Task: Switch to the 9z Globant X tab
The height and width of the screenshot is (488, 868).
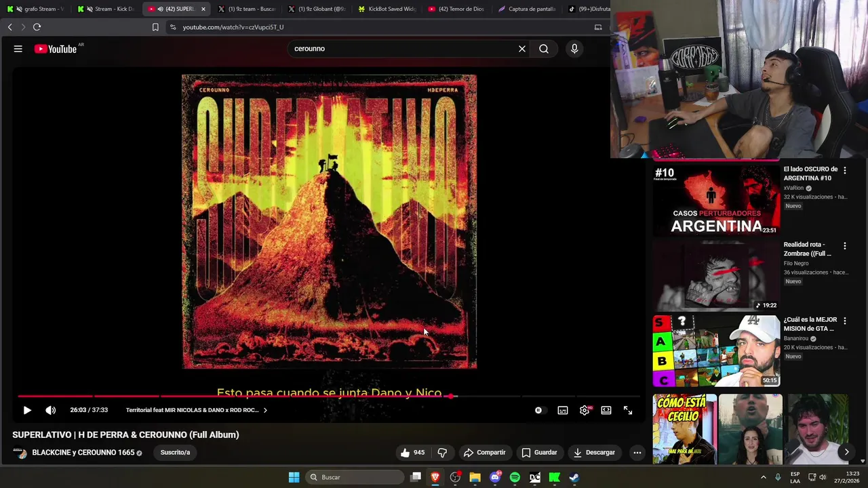Action: 316,9
